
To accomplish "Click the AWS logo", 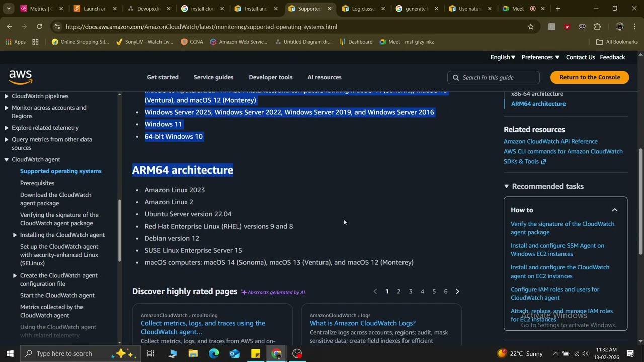I will pos(21,77).
